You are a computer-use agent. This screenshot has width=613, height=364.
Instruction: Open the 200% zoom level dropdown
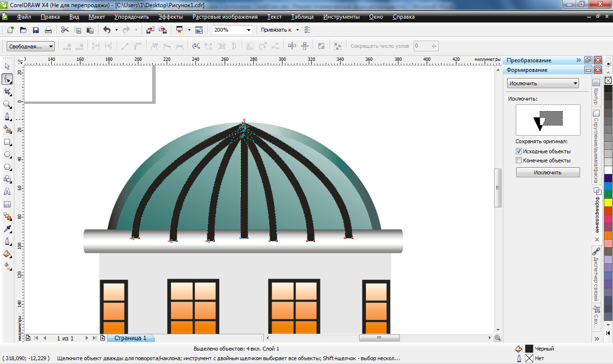tap(249, 30)
